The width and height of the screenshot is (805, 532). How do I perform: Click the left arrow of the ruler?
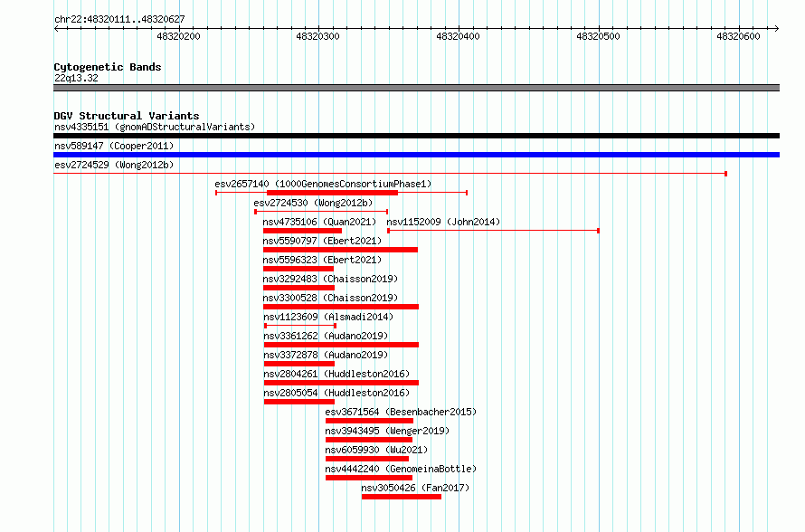(x=56, y=29)
